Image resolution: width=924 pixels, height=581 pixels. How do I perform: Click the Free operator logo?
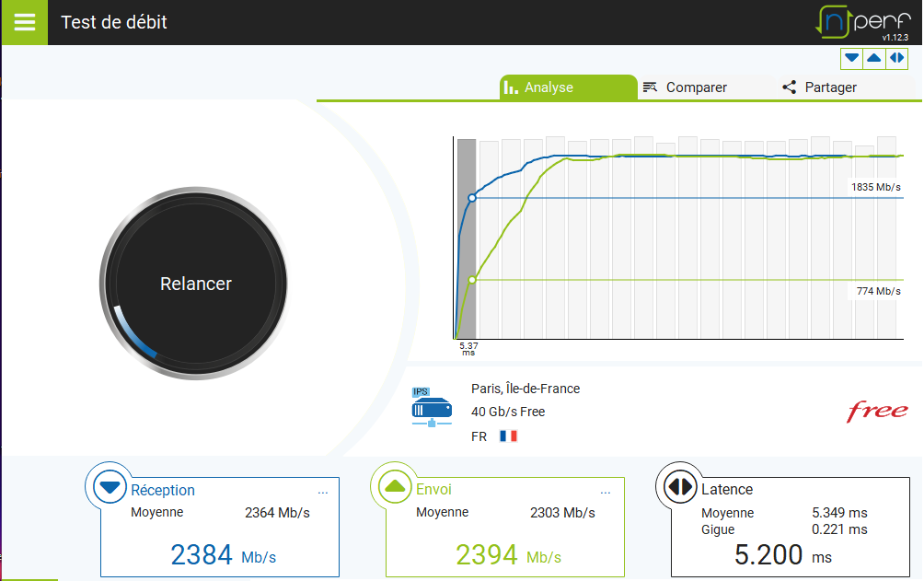click(x=877, y=411)
